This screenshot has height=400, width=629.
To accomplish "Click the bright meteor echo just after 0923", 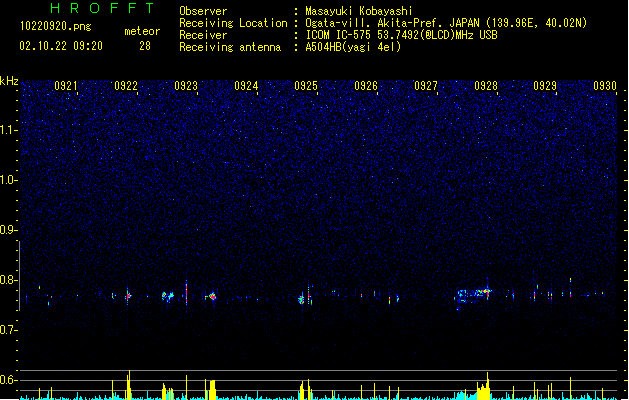I will (x=211, y=297).
